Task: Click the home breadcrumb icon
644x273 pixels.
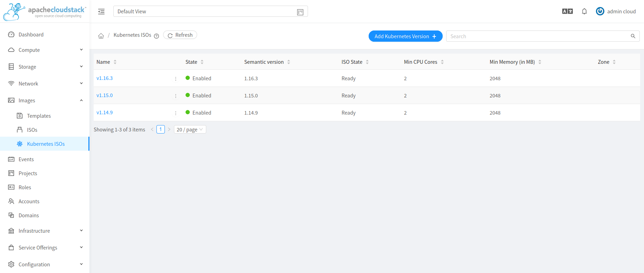Action: (101, 36)
